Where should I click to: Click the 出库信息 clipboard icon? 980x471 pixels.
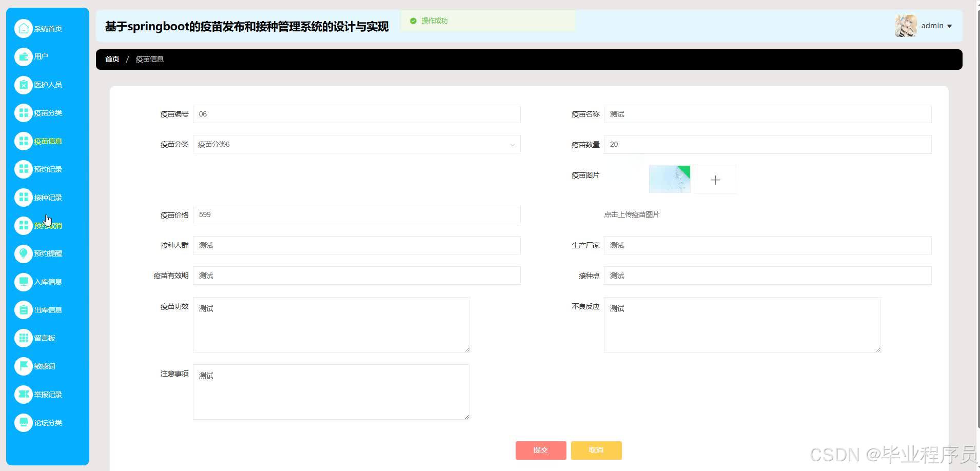pyautogui.click(x=24, y=310)
